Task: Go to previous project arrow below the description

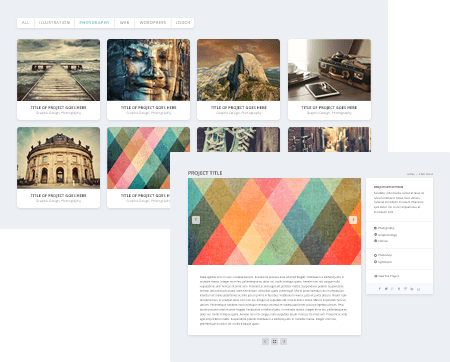Action: [265, 341]
